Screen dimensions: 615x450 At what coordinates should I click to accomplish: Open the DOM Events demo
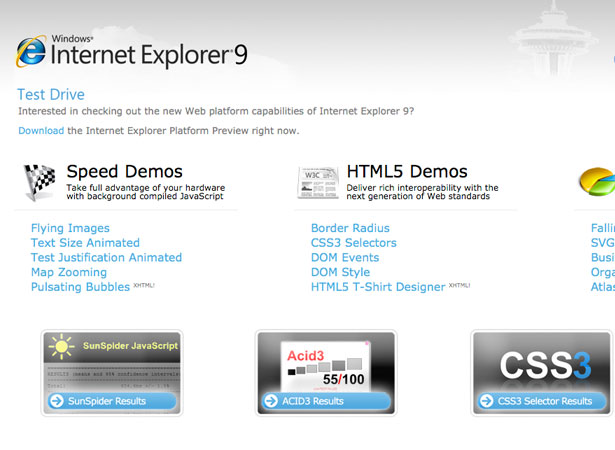click(x=345, y=257)
